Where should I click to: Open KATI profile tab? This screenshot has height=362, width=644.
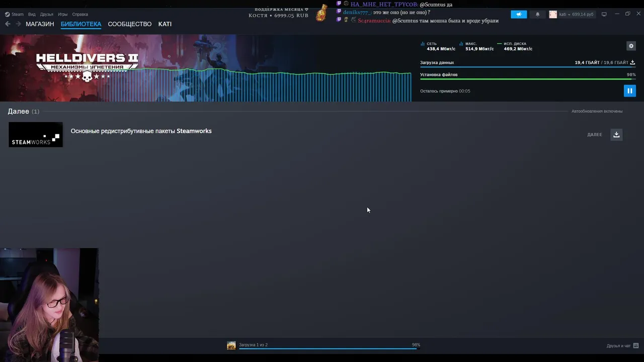pos(165,24)
